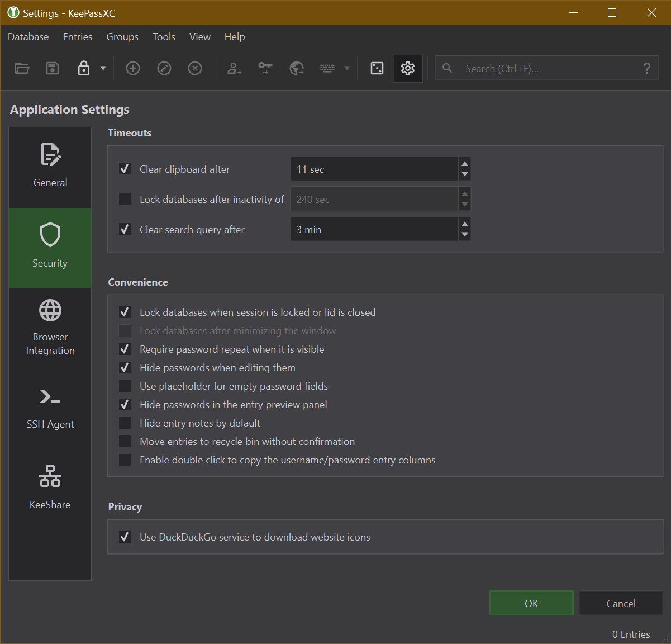The height and width of the screenshot is (644, 671).
Task: Open password generator dice icon
Action: click(x=377, y=68)
